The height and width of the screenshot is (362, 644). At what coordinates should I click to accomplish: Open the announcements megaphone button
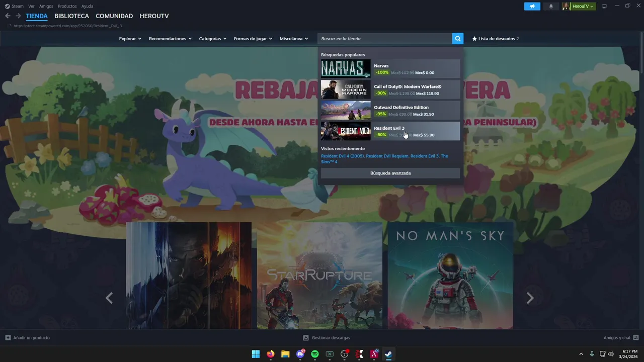(x=532, y=6)
